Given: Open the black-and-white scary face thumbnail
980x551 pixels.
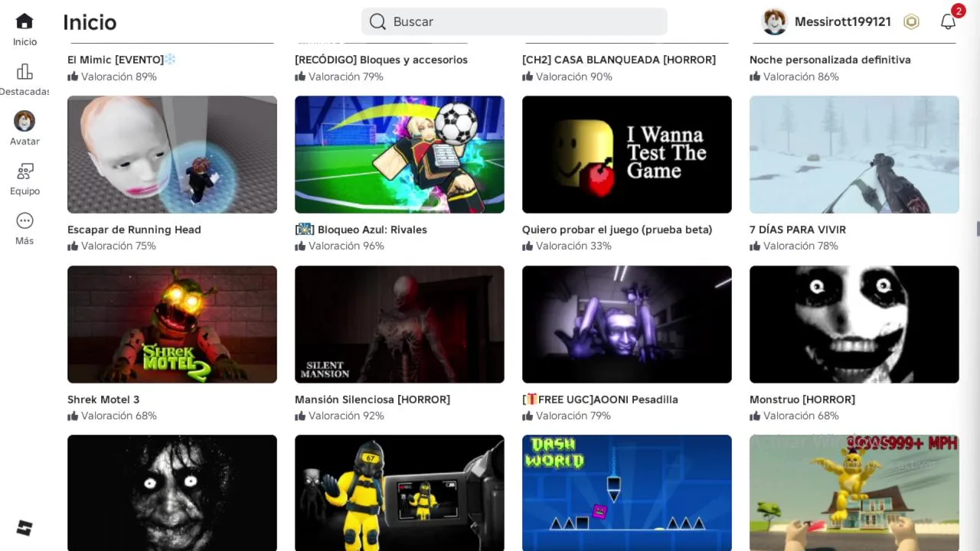Looking at the screenshot, I should pos(172,493).
